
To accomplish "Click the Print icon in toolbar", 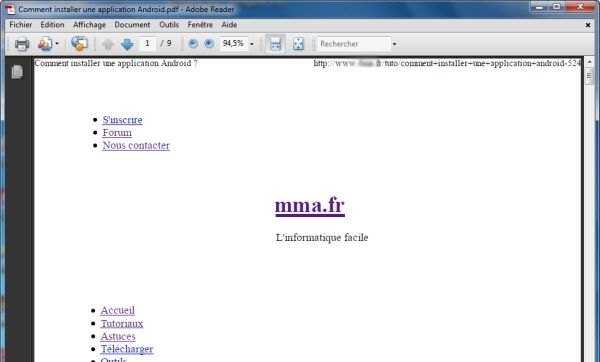I will click(22, 44).
